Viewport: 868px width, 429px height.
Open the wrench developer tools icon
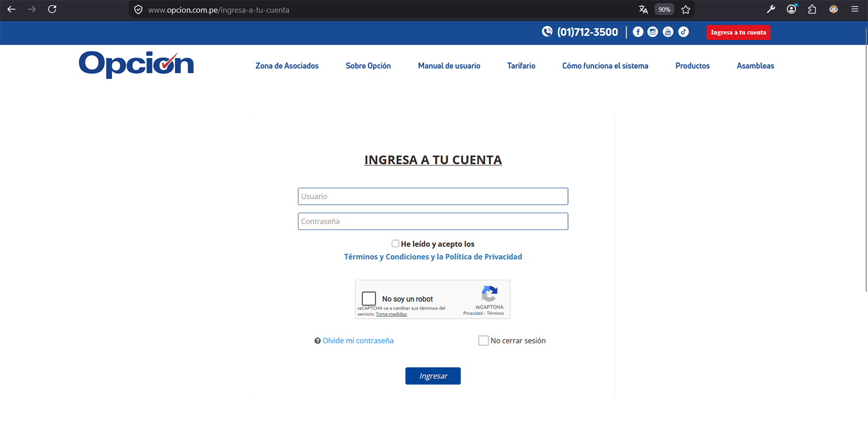coord(771,9)
